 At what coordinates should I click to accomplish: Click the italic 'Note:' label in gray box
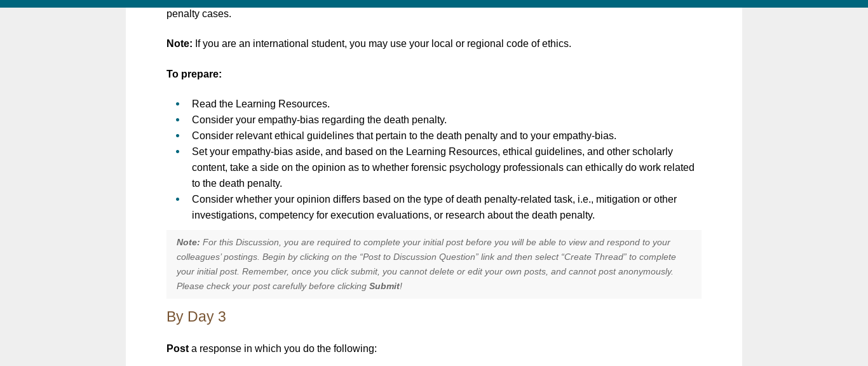188,243
